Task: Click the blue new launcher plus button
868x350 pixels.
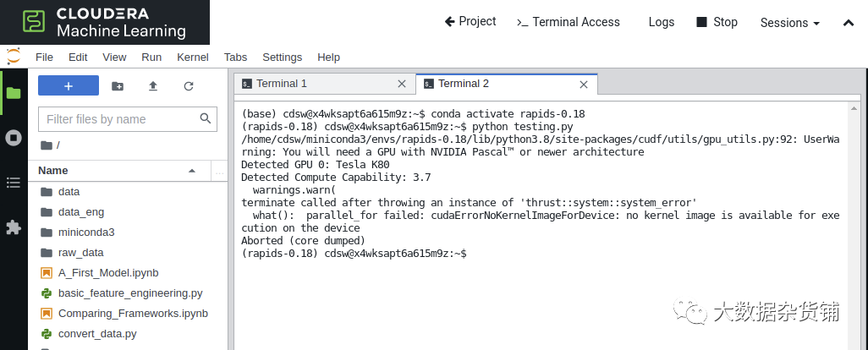Action: pos(69,86)
